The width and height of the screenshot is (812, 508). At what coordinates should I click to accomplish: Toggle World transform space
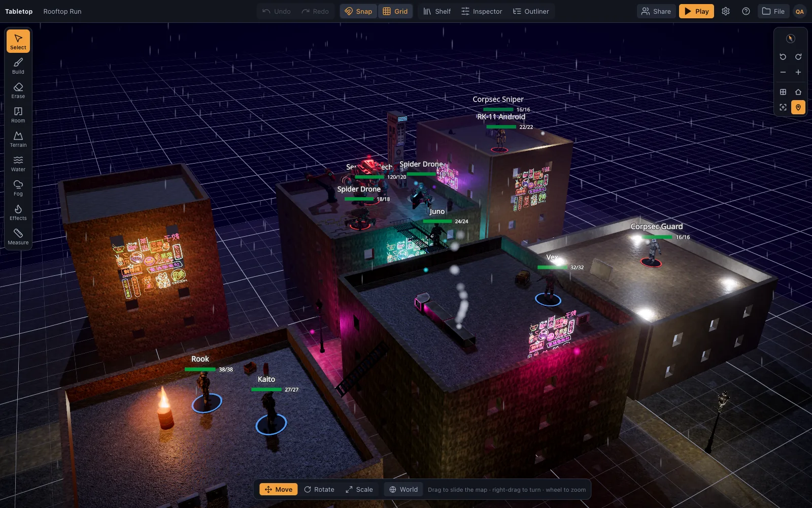tap(403, 490)
